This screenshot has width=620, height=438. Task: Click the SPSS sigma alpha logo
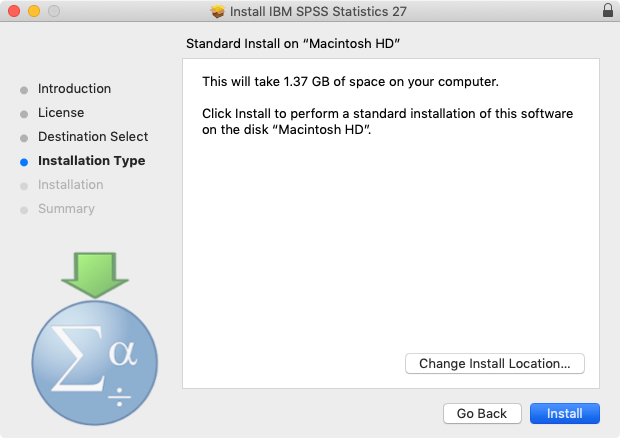pos(95,362)
